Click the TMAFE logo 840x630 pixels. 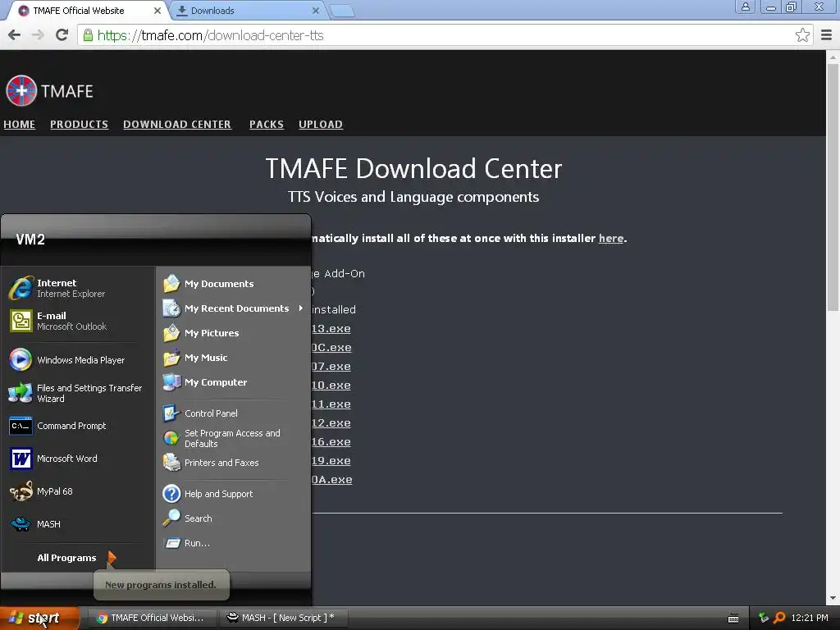tap(49, 90)
